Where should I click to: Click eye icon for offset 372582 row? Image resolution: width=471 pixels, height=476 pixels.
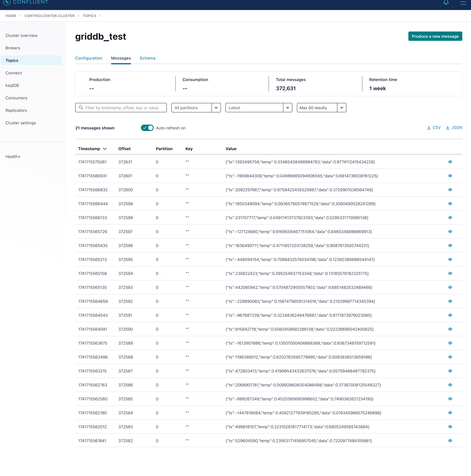pyautogui.click(x=450, y=441)
